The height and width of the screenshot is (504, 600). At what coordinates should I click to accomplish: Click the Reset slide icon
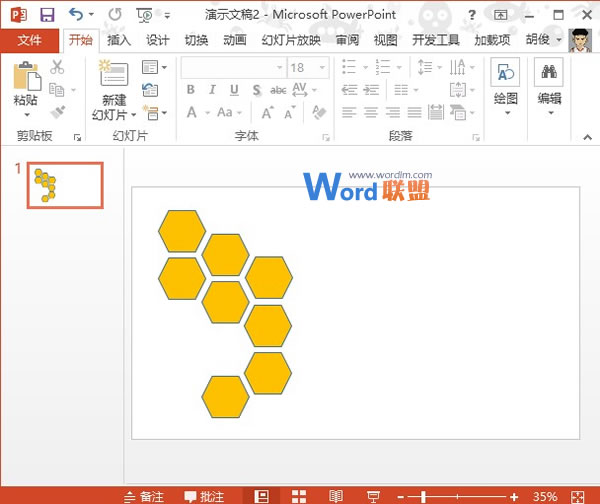point(150,90)
